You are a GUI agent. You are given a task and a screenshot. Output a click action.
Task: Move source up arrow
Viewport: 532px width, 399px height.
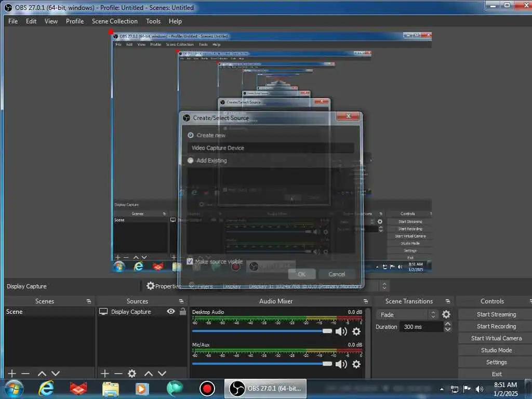pyautogui.click(x=149, y=374)
